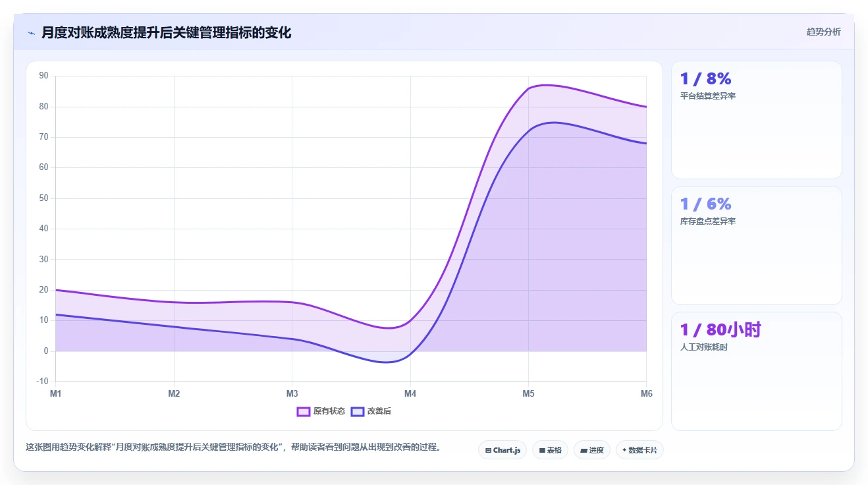Click the Chart.js tag button
The height and width of the screenshot is (485, 868).
coord(502,450)
